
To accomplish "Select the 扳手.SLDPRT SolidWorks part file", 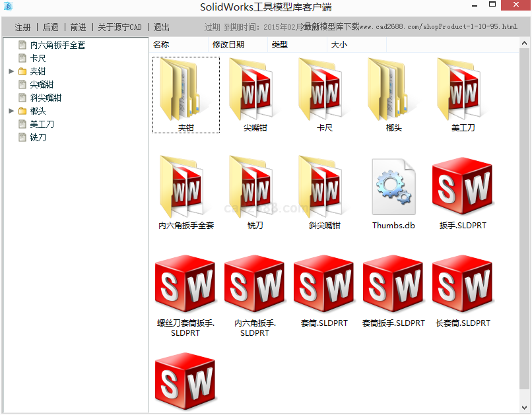I will [x=462, y=187].
